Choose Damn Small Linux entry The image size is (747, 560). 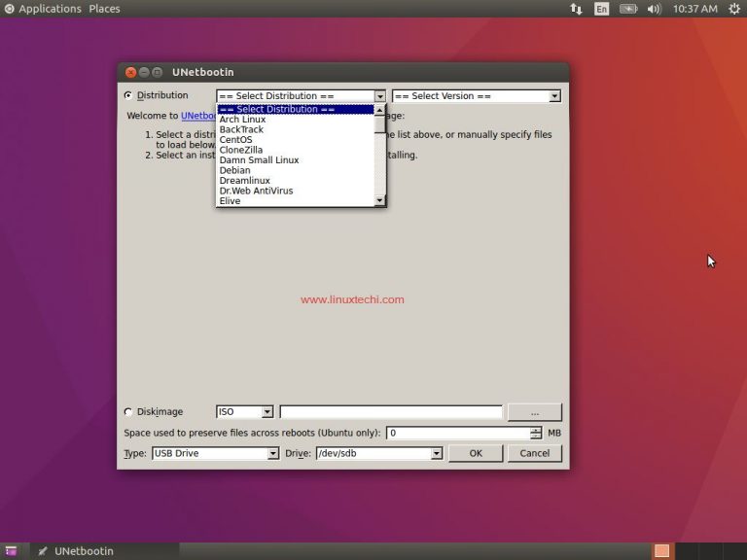pyautogui.click(x=296, y=160)
